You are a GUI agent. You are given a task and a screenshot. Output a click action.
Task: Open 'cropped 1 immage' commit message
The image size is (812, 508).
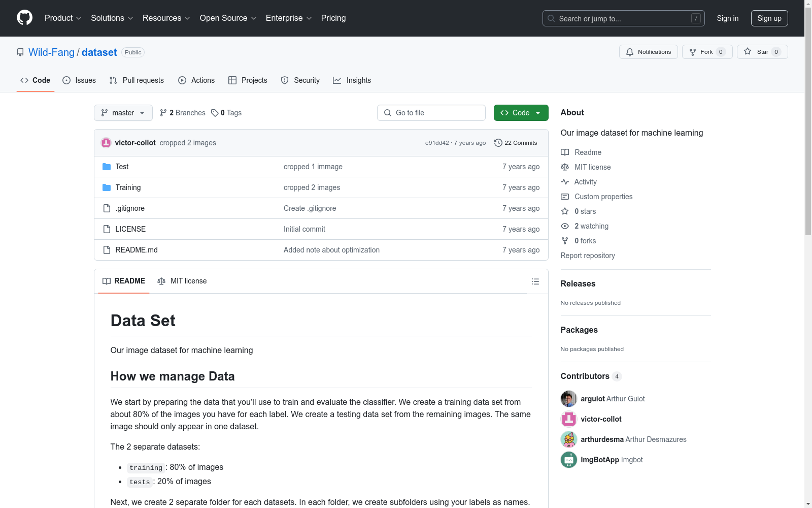313,167
